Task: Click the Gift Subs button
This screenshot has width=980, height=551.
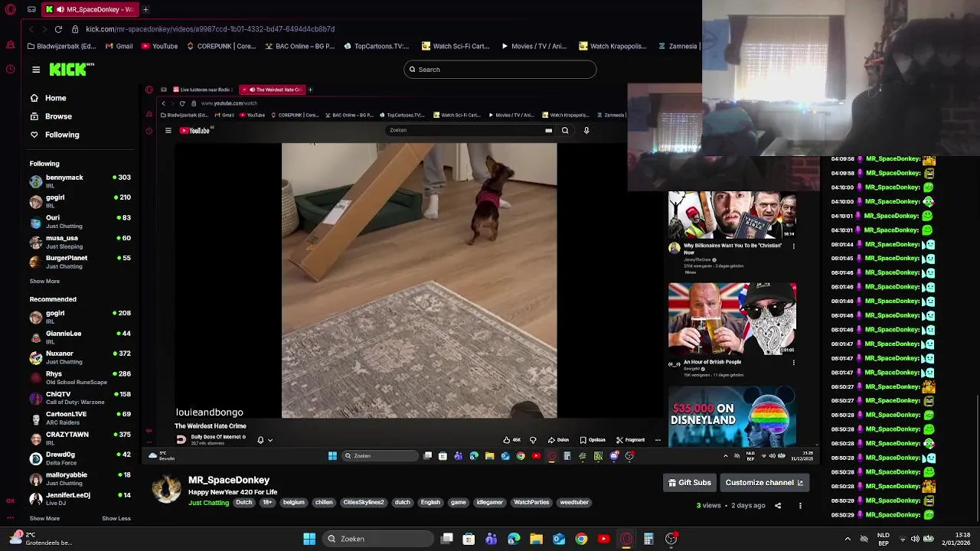Action: 690,483
